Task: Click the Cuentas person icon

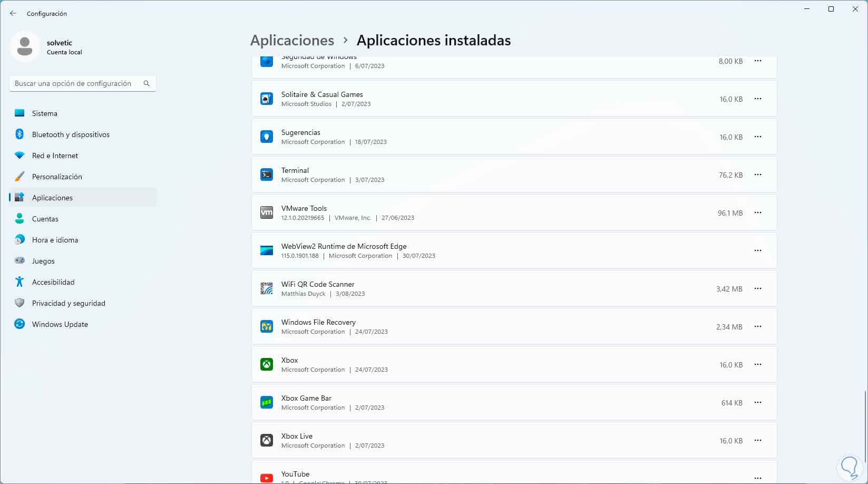Action: (19, 219)
